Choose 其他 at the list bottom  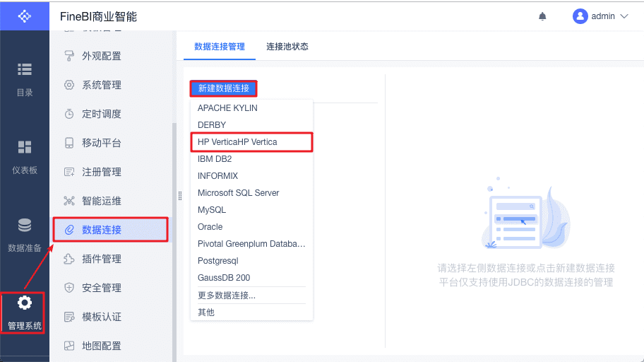(206, 313)
